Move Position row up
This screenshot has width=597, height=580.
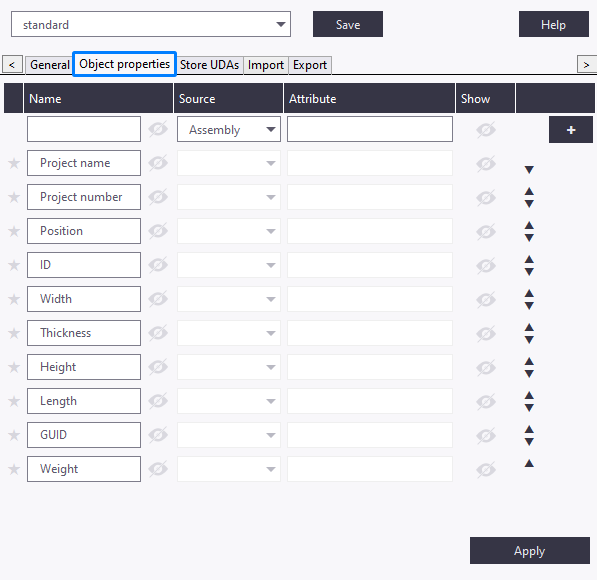pyautogui.click(x=529, y=225)
